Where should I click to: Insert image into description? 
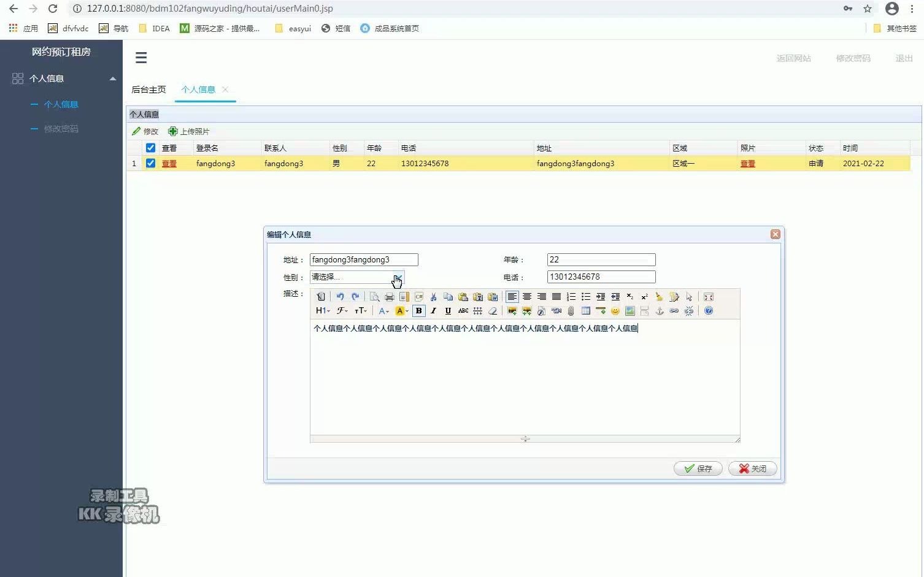[x=512, y=311]
